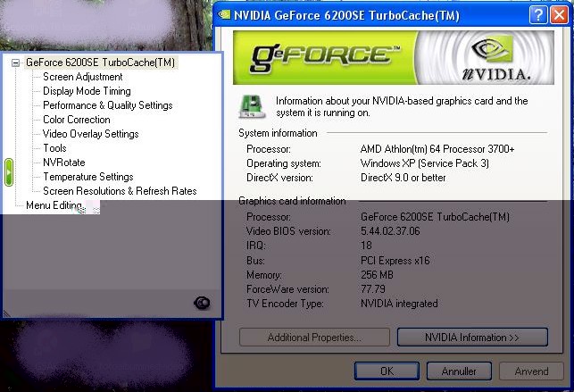Screen dimensions: 574x392
Task: Click the green slide-out tab handle
Action: 9,172
